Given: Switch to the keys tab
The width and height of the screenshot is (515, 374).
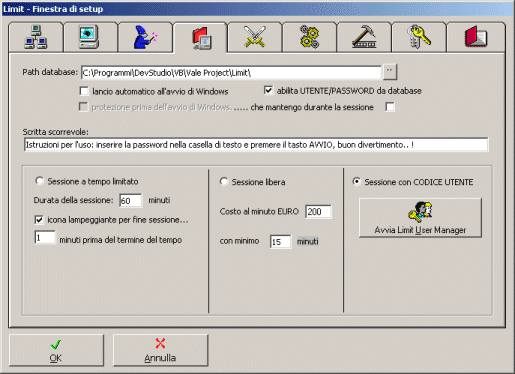Looking at the screenshot, I should (x=419, y=37).
